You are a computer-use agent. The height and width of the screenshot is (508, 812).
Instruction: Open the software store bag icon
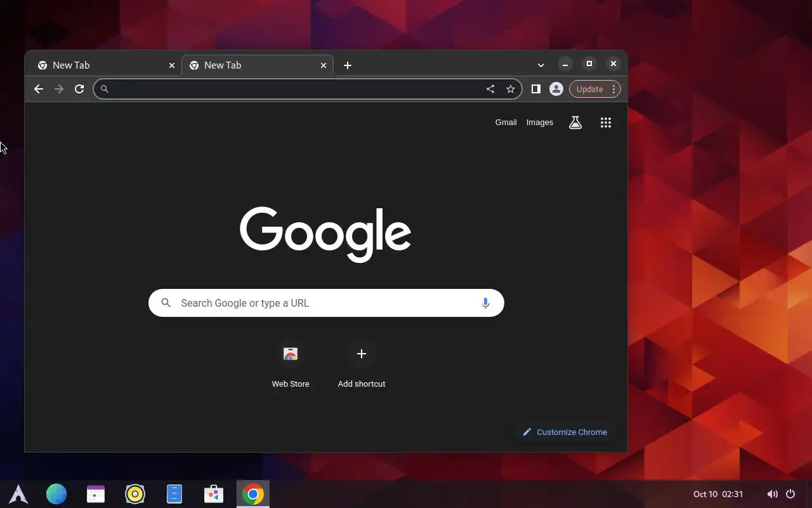tap(214, 494)
